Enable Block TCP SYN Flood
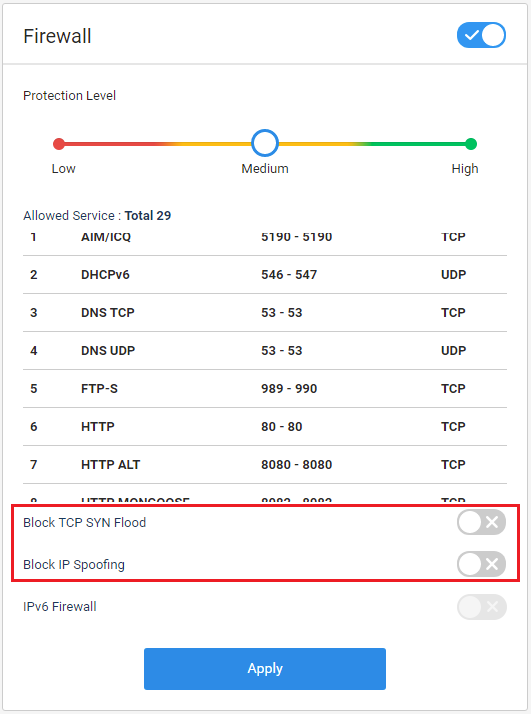The image size is (531, 714). tap(481, 522)
